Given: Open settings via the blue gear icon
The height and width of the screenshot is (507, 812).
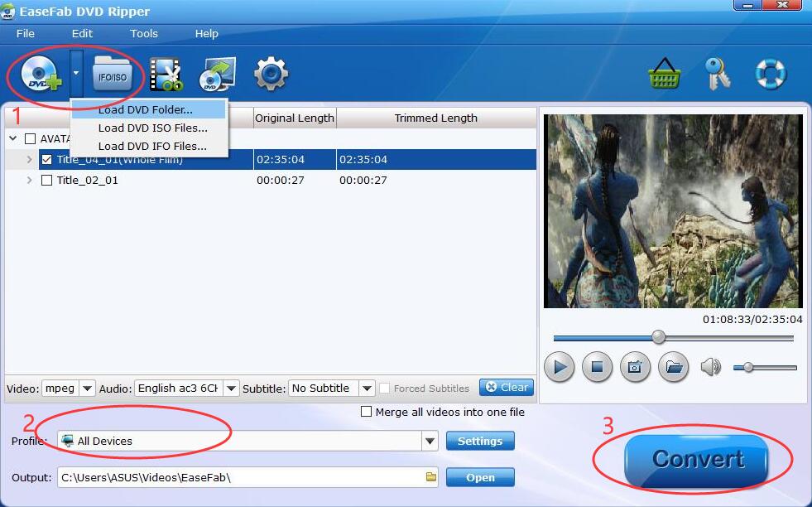Looking at the screenshot, I should tap(271, 74).
